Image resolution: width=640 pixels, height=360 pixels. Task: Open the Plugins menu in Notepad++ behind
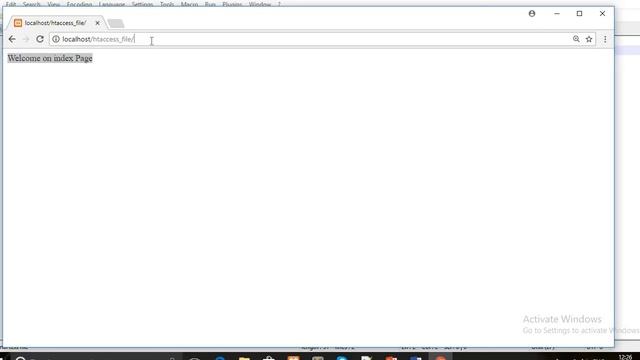tap(232, 4)
